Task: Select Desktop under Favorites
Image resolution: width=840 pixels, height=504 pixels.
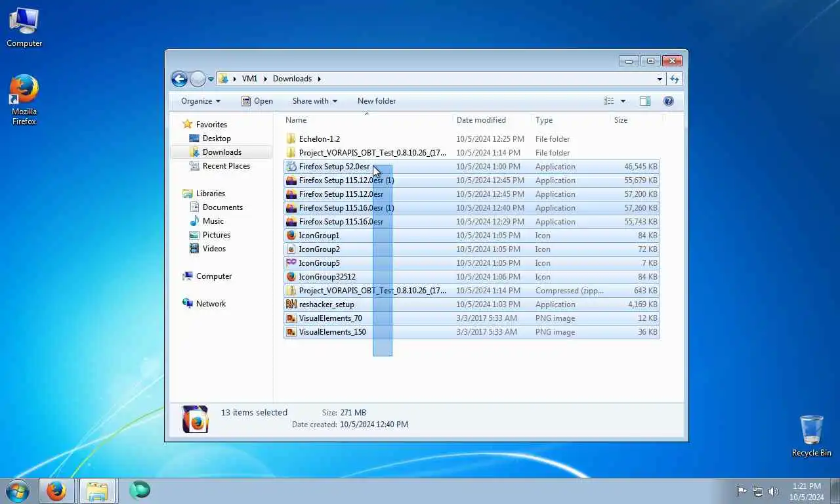Action: click(x=216, y=138)
